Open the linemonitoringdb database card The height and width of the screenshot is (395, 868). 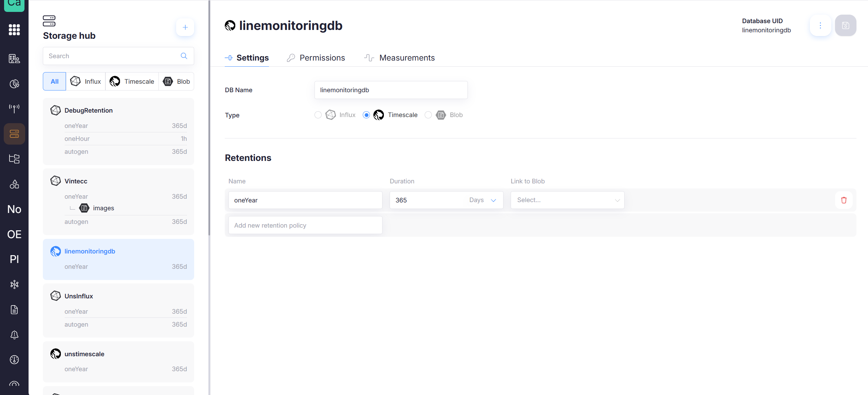point(118,259)
